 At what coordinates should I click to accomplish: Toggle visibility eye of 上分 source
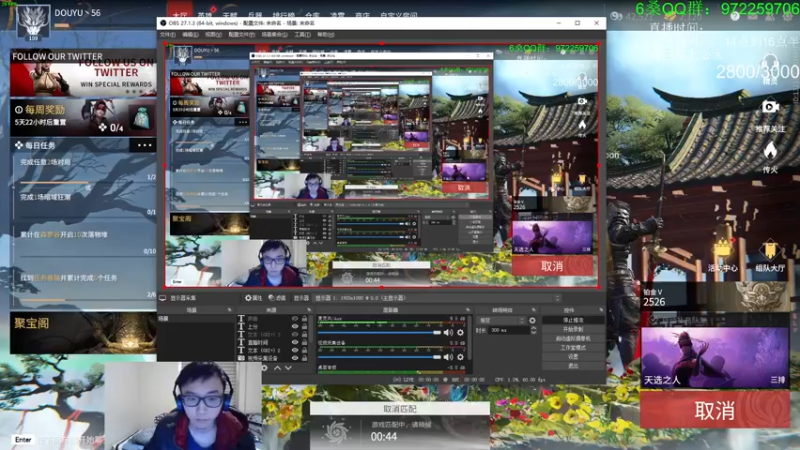pyautogui.click(x=295, y=327)
